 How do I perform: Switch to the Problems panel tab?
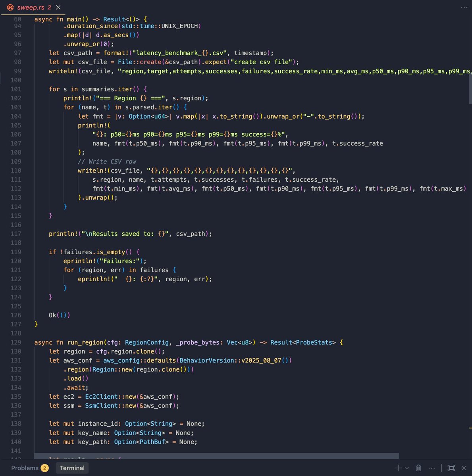pos(29,468)
